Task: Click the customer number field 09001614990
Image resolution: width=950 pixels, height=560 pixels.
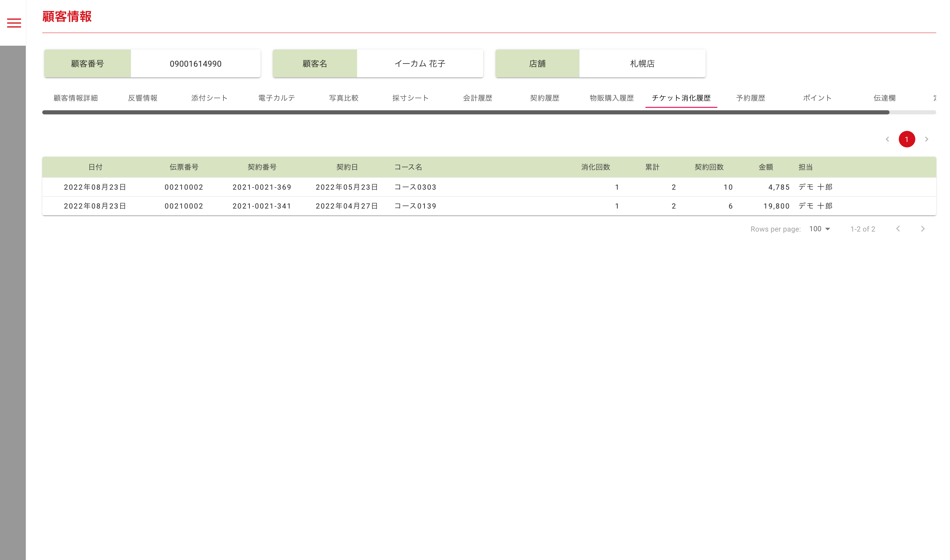Action: [196, 64]
